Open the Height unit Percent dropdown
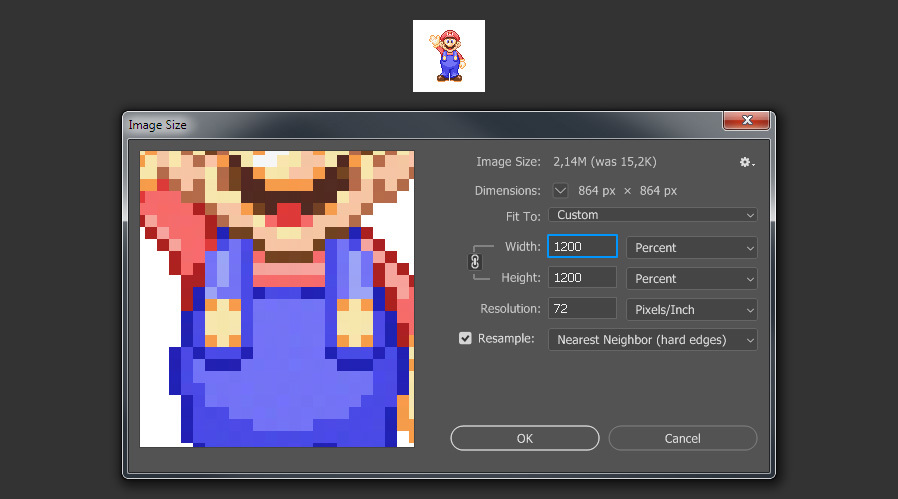Viewport: 898px width, 499px height. pos(692,278)
